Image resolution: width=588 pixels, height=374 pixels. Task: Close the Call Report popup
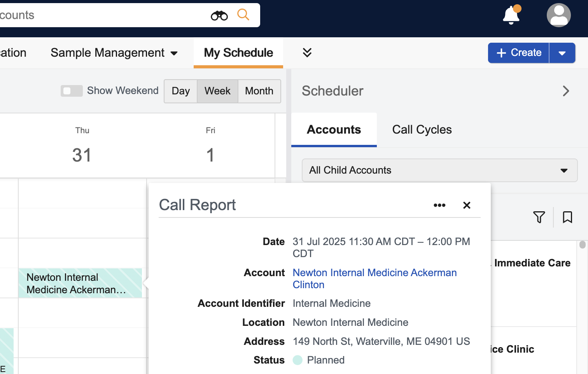click(x=467, y=205)
